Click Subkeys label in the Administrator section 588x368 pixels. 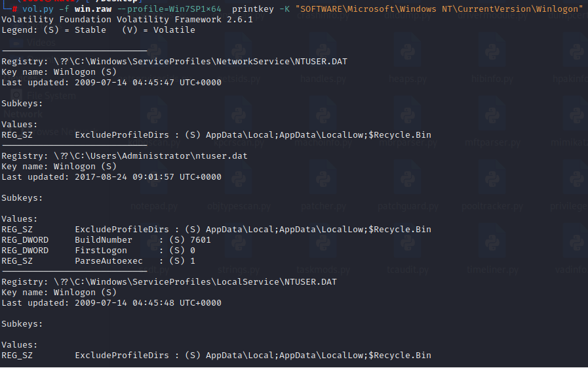[x=22, y=198]
